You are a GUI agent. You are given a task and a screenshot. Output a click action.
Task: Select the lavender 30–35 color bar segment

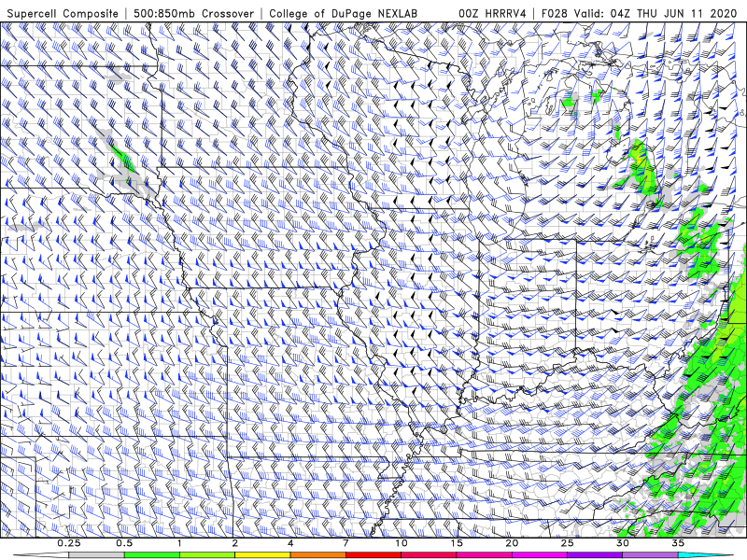tap(650, 555)
